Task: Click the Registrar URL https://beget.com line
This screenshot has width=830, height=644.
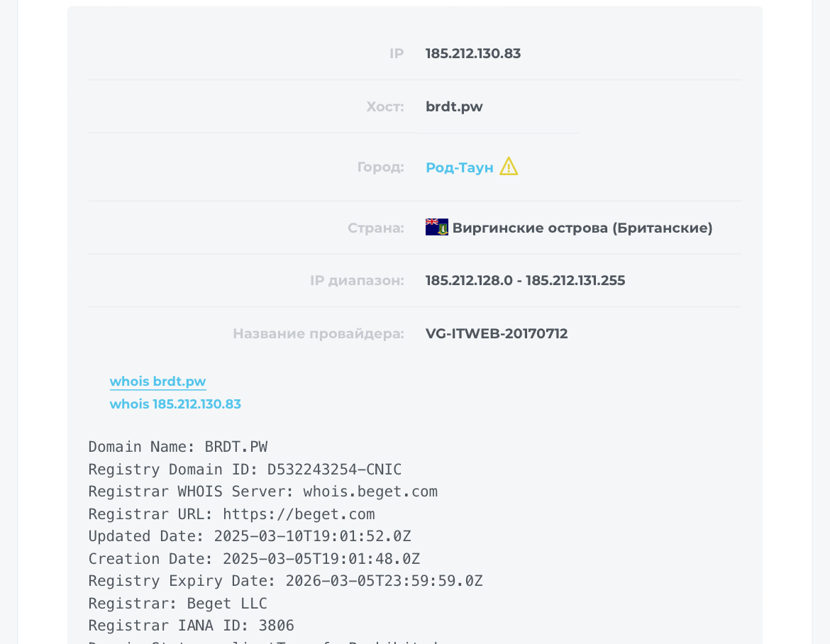Action: pyautogui.click(x=232, y=514)
